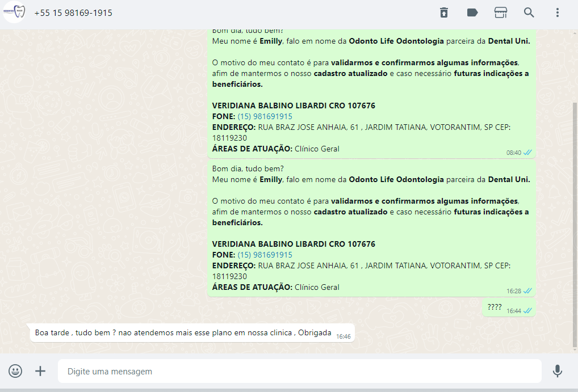Select the '????' sent message
Image resolution: width=578 pixels, height=392 pixels.
pos(509,307)
